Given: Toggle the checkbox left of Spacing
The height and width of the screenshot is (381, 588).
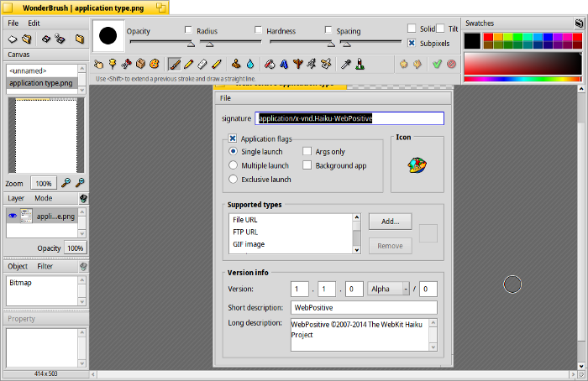Looking at the screenshot, I should coord(328,29).
